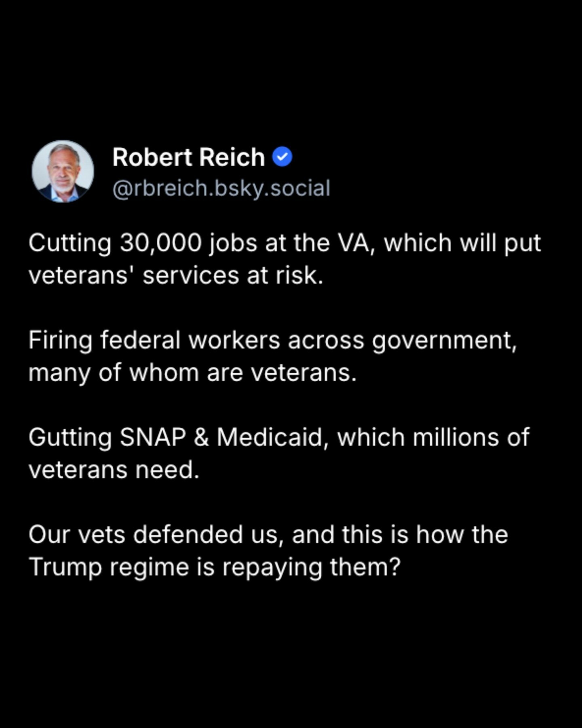The height and width of the screenshot is (728, 582).
Task: Click the words "repaying them?" at the end
Action: (x=311, y=567)
